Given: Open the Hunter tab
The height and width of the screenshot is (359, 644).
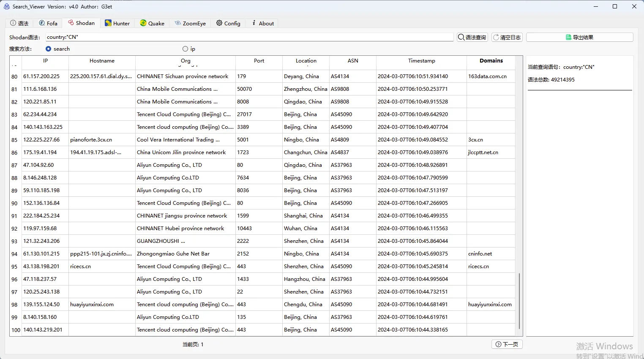Looking at the screenshot, I should [x=117, y=23].
